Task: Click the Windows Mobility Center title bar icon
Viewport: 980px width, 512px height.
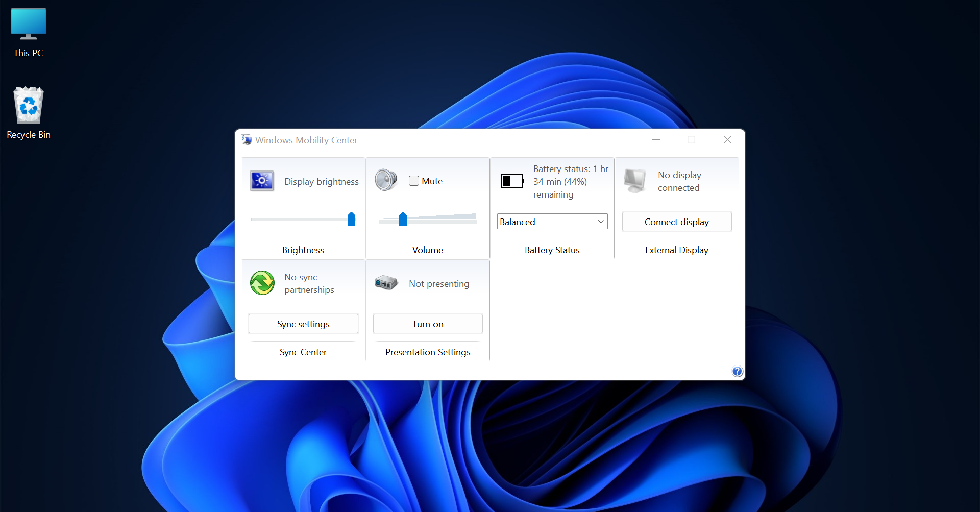Action: 247,139
